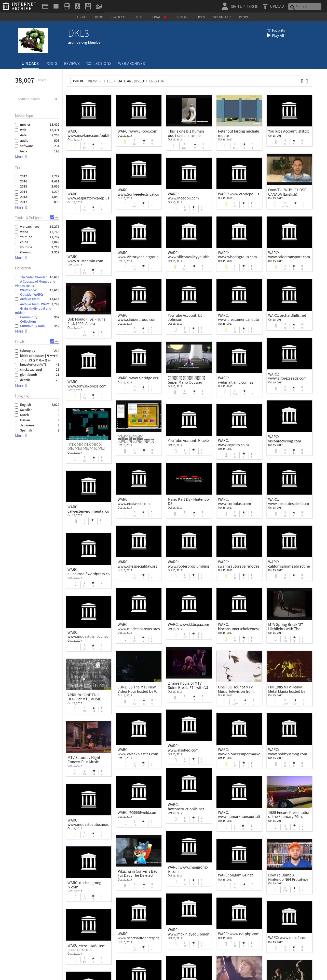Image resolution: width=327 pixels, height=980 pixels.
Task: Click the list view icon in sort bar
Action: click(x=307, y=81)
